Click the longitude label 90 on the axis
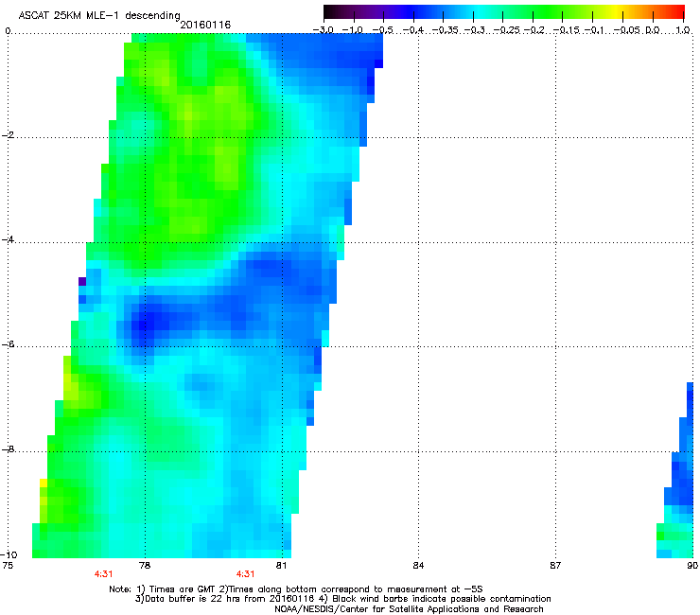The image size is (700, 615). (692, 566)
